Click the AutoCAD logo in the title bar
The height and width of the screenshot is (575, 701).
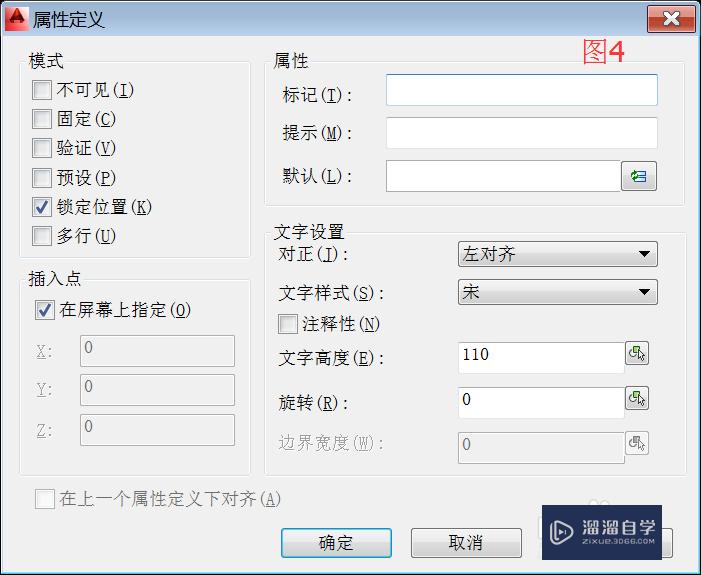click(x=17, y=19)
